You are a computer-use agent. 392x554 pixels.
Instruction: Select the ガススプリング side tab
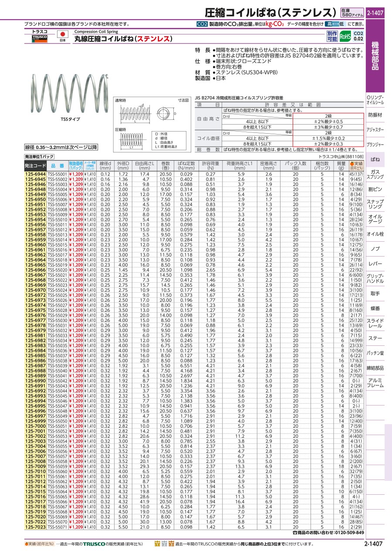click(x=375, y=175)
